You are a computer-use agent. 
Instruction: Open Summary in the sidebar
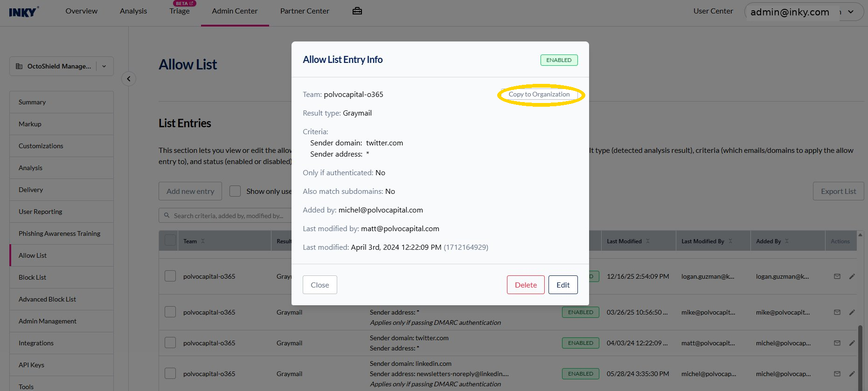[x=62, y=102]
